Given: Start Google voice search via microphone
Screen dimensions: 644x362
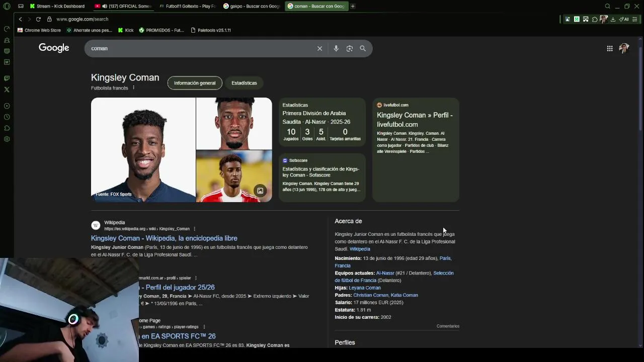Looking at the screenshot, I should click(336, 48).
